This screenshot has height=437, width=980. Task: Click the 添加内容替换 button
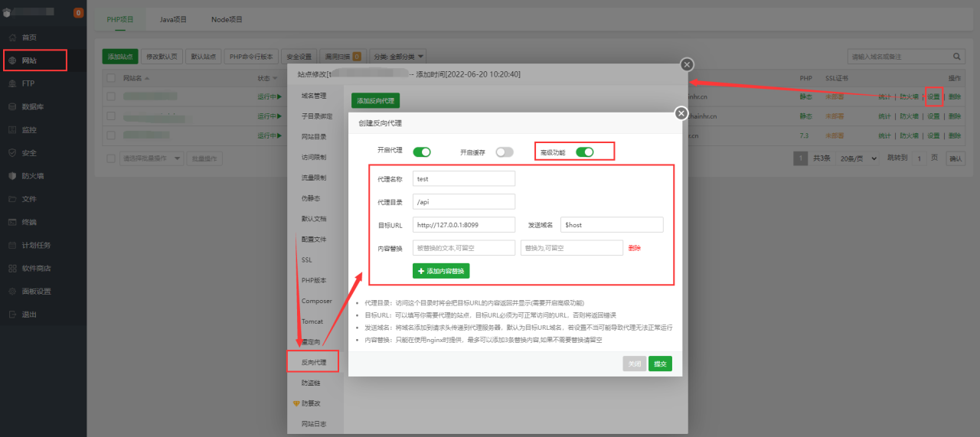[x=441, y=271]
